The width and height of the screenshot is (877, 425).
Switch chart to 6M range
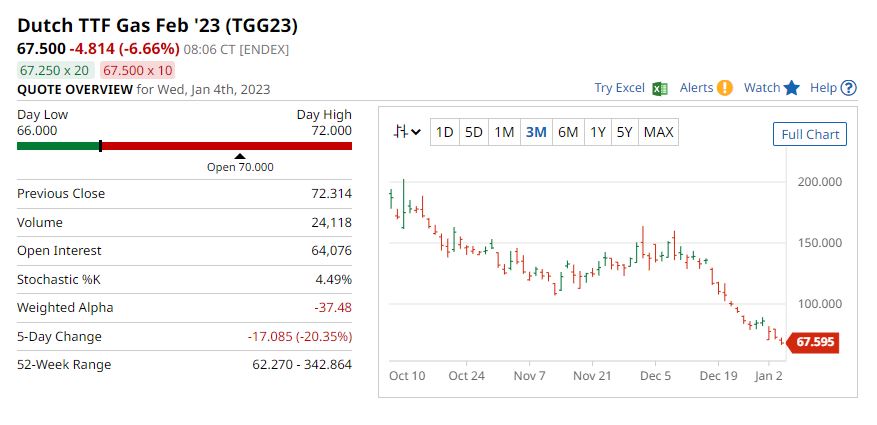pos(568,133)
